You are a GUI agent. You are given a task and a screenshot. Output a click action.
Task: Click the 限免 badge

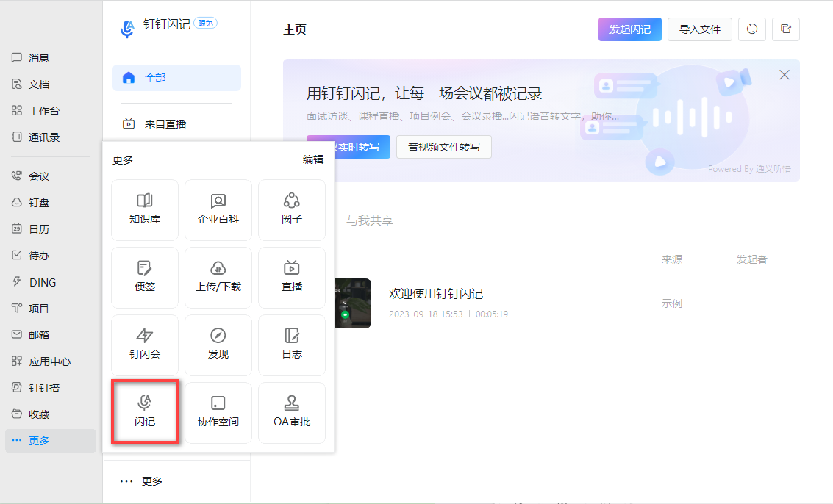coord(205,23)
